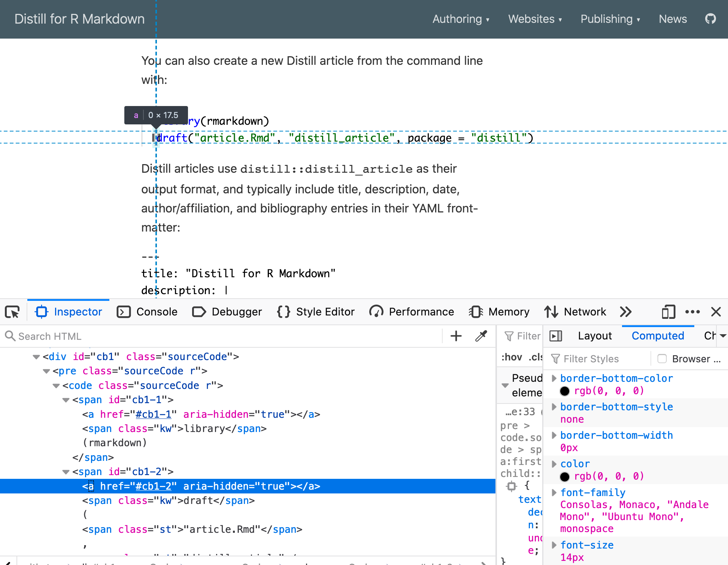This screenshot has height=565, width=728.
Task: Open the GitHub icon link in navbar
Action: pos(710,19)
